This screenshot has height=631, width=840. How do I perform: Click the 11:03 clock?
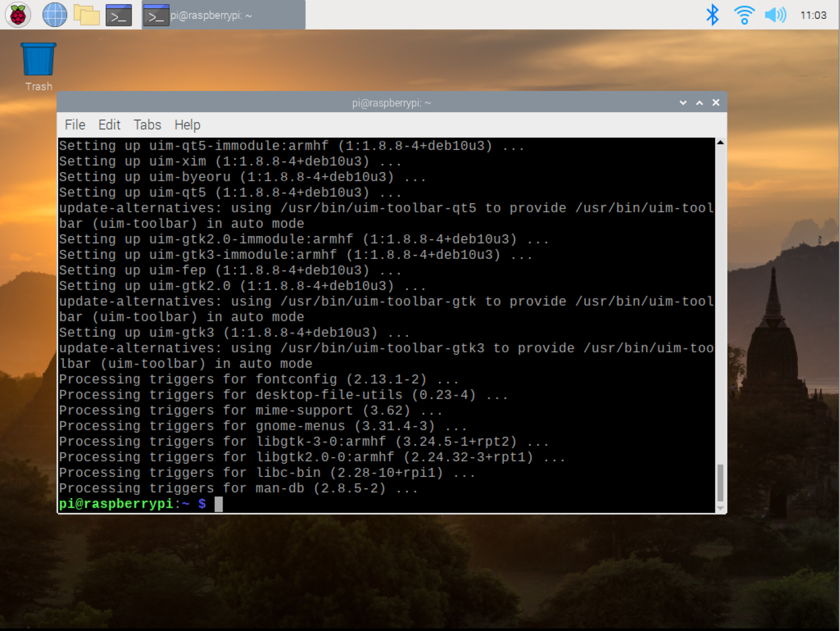coord(813,15)
